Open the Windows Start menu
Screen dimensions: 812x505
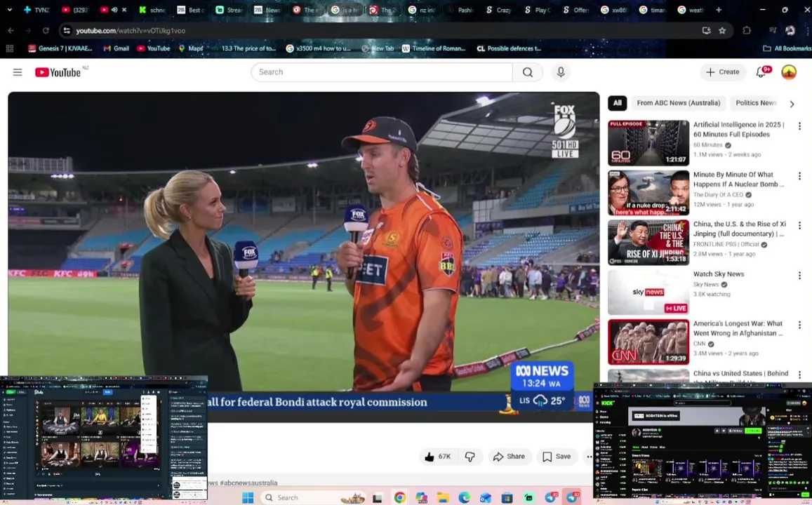pyautogui.click(x=248, y=498)
